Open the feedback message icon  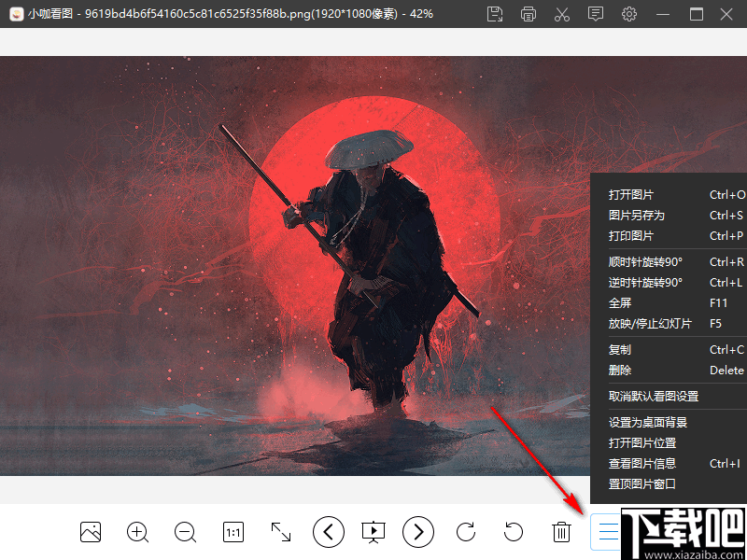tap(596, 14)
